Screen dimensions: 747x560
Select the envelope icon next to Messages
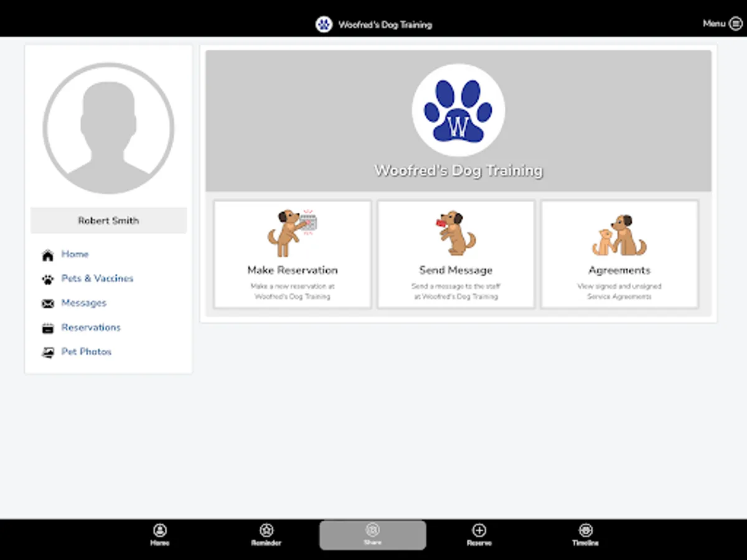(x=47, y=303)
